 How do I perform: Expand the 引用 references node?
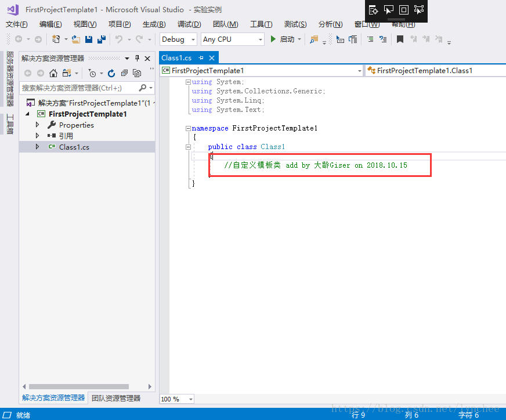coord(38,136)
